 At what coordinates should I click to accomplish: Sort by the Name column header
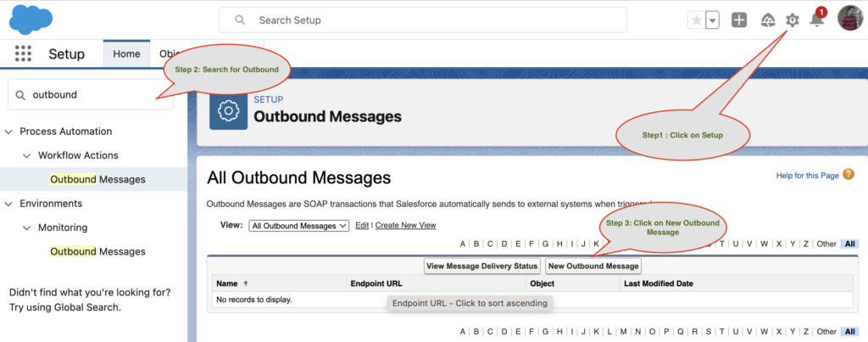coord(227,283)
